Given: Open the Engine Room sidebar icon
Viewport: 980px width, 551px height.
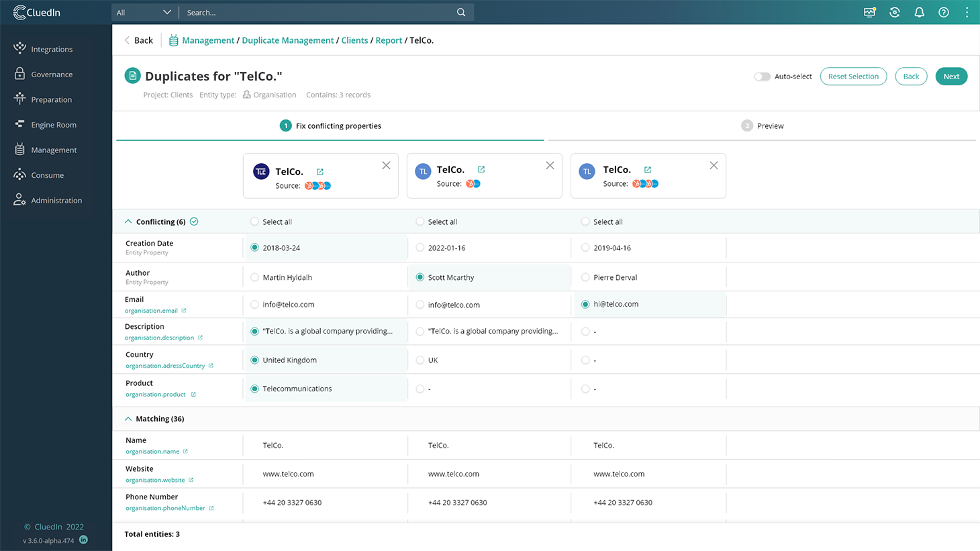Looking at the screenshot, I should coord(19,124).
